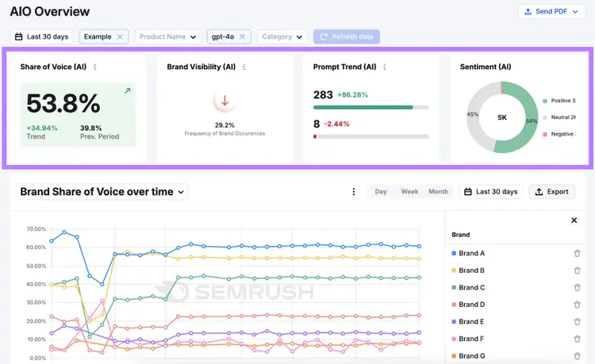The image size is (595, 364).
Task: Switch chart to Month view
Action: (438, 192)
